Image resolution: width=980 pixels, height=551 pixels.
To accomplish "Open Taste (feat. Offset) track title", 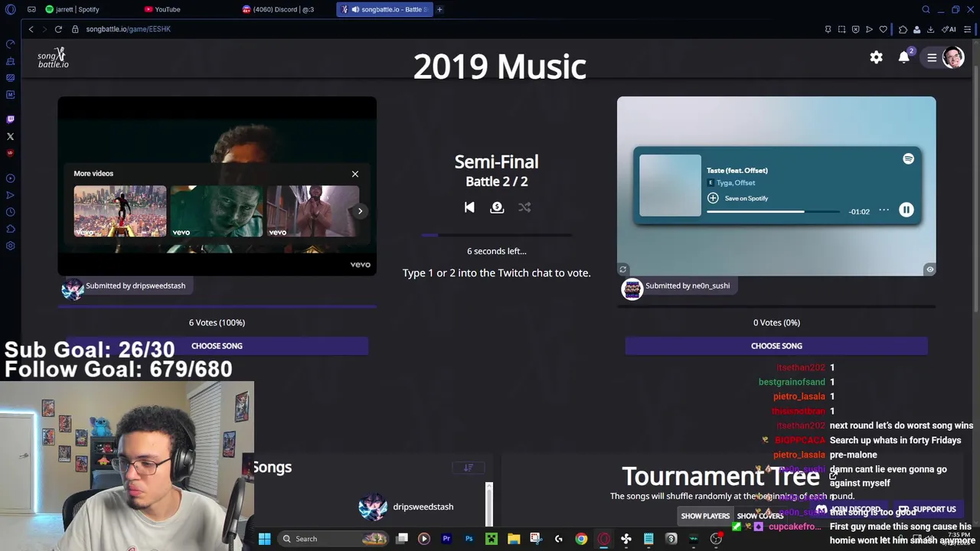I will pos(737,171).
